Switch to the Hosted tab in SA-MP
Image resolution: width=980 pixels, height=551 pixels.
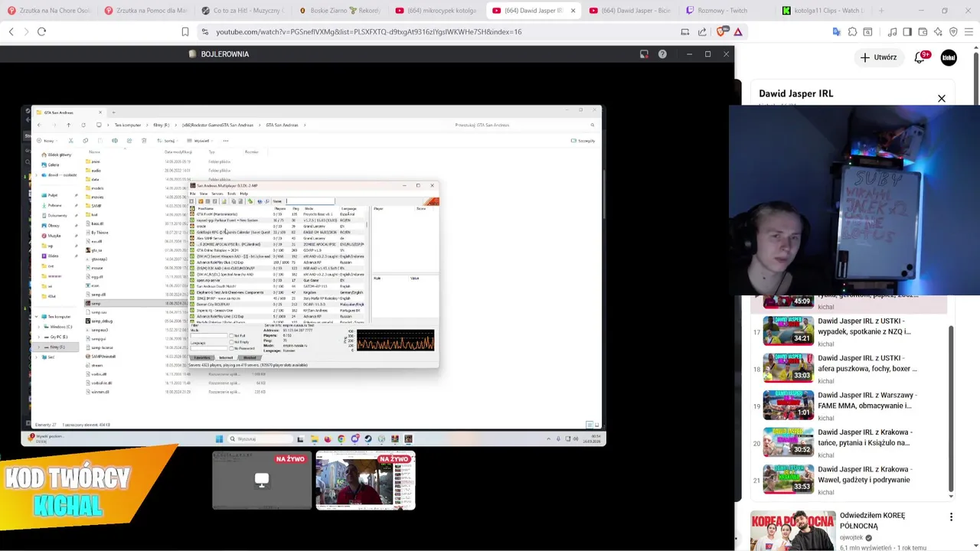[x=250, y=358]
